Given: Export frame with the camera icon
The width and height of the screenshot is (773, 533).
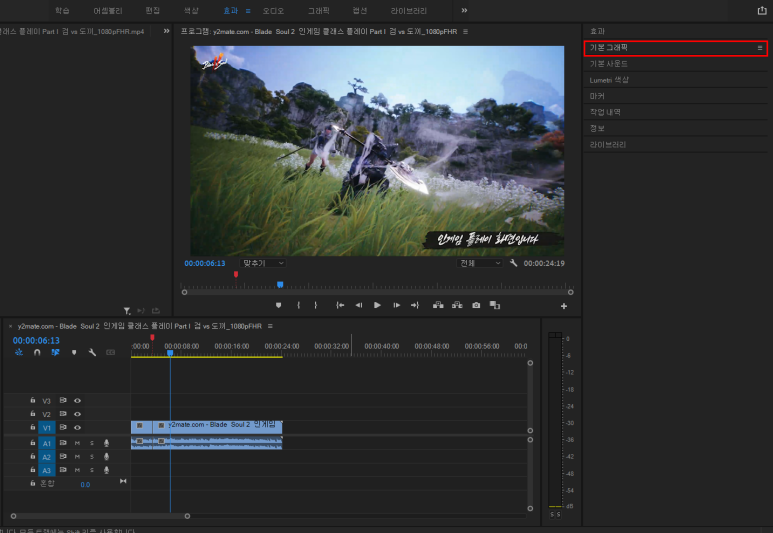Looking at the screenshot, I should (476, 305).
